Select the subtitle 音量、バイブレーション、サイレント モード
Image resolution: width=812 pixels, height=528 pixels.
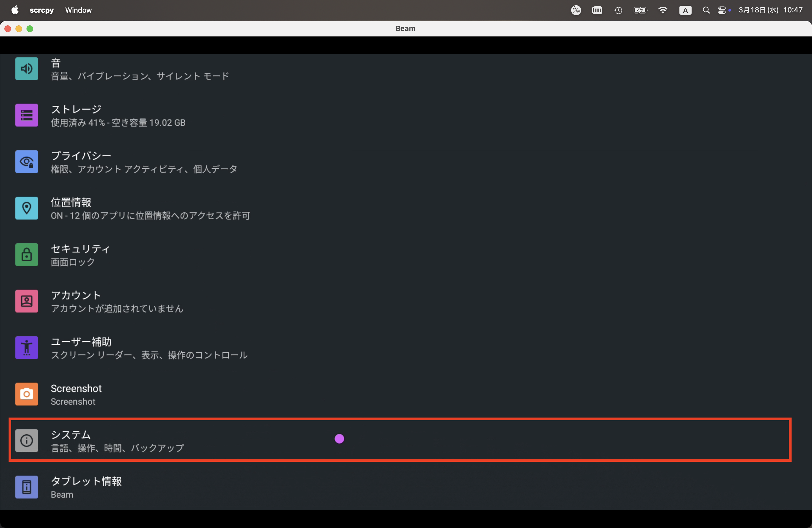140,76
